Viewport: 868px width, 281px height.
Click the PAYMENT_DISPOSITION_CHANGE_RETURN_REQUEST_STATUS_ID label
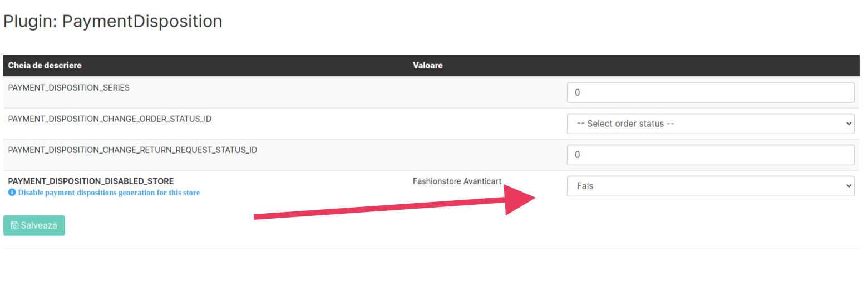click(x=132, y=150)
